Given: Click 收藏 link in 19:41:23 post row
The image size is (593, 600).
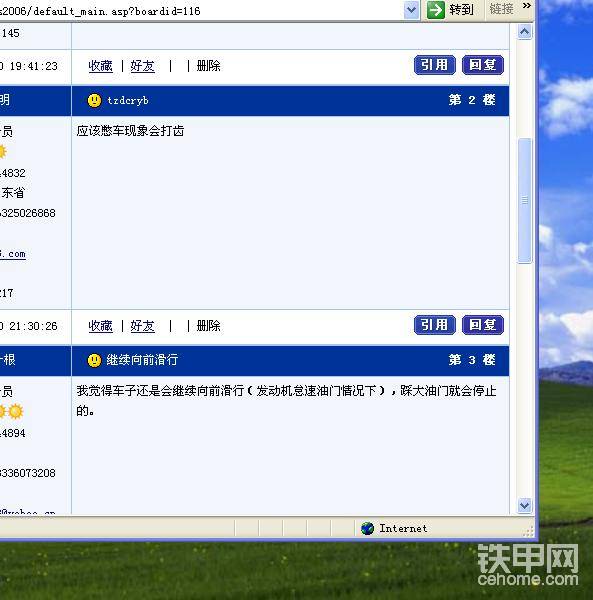Looking at the screenshot, I should coord(101,66).
